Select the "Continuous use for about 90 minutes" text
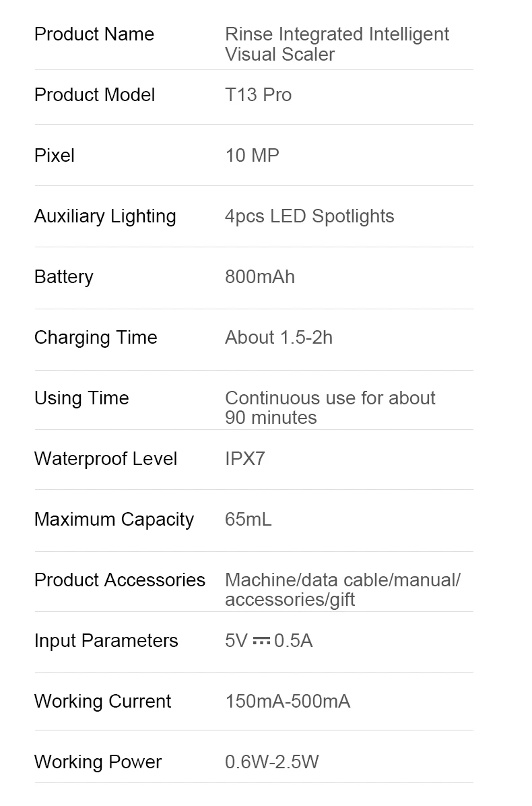Screen dimensions: 532x806 (330, 408)
